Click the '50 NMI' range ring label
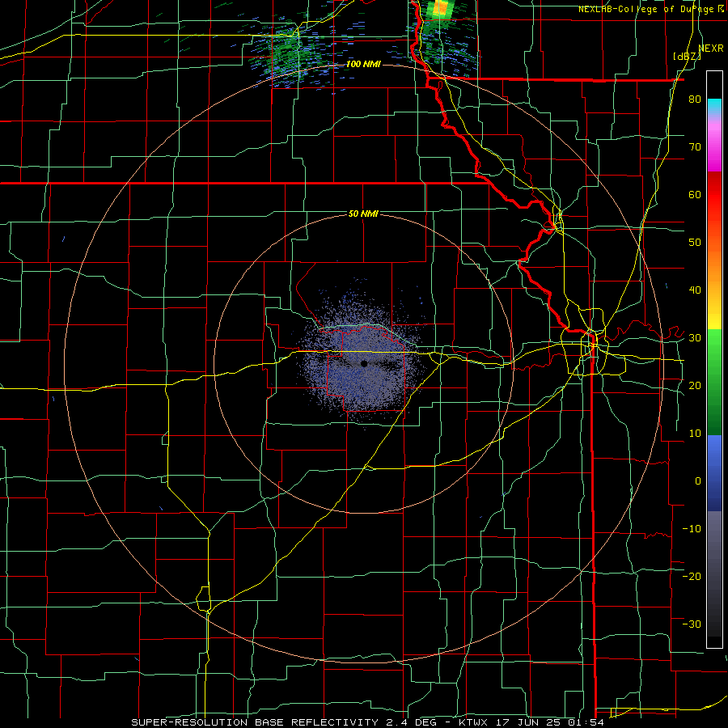728x728 pixels. 363,214
